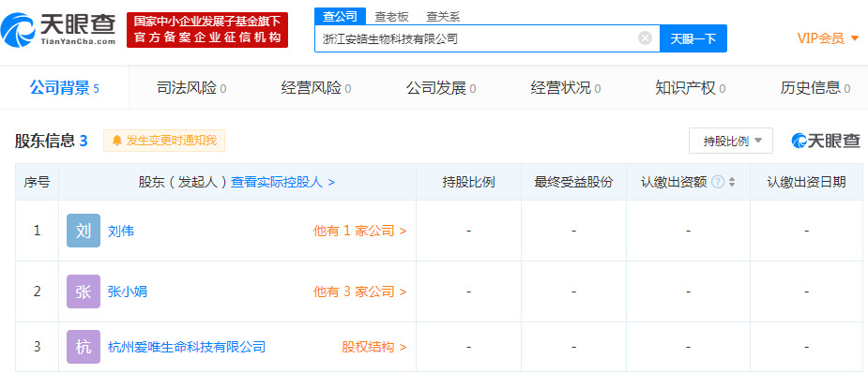Click the 股东信息 section heading
This screenshot has height=374, width=868.
[51, 141]
